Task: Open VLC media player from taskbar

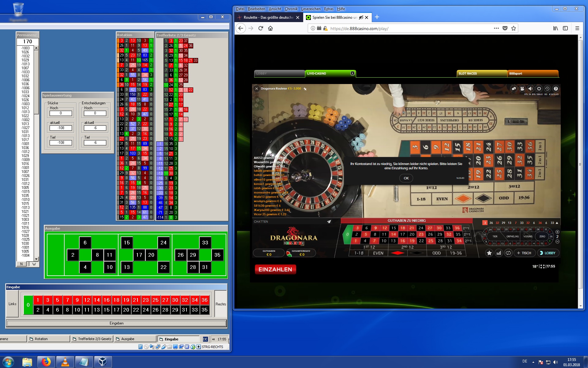Action: point(65,362)
